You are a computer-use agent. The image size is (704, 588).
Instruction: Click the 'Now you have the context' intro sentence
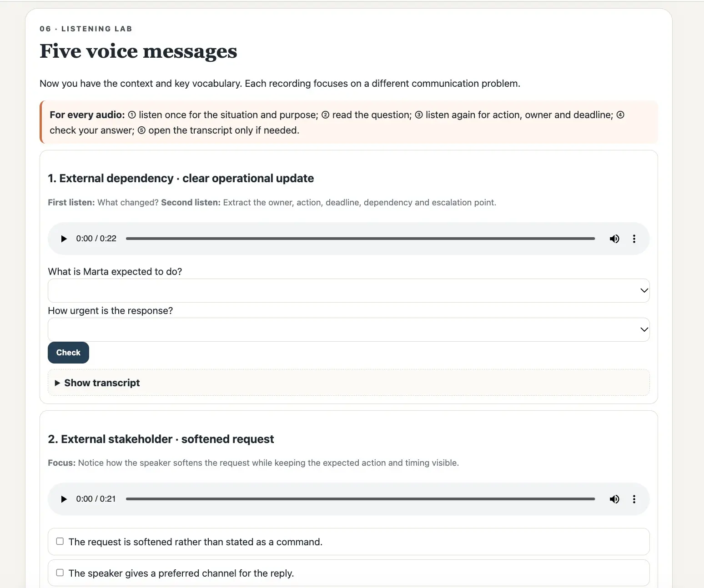point(280,83)
